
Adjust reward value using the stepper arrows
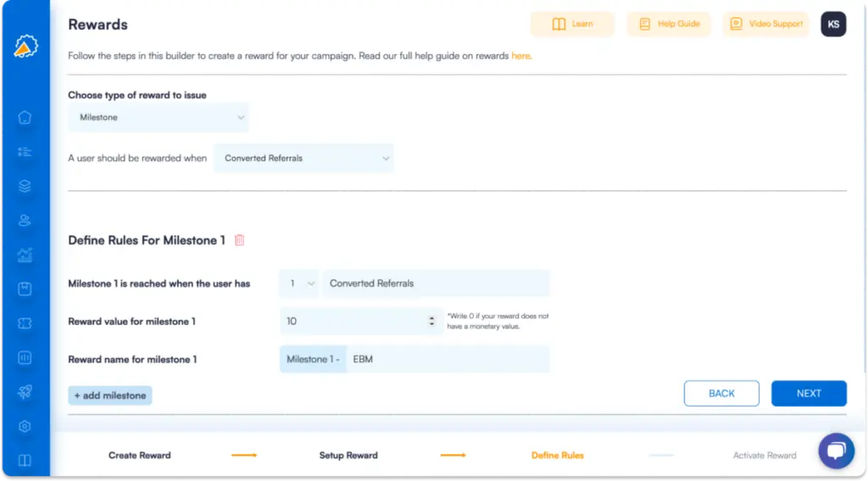coord(431,322)
